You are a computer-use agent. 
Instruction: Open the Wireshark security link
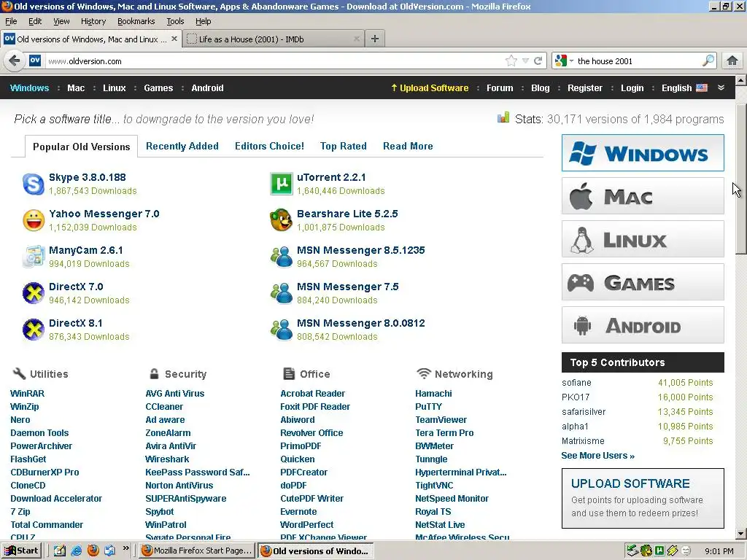[167, 459]
